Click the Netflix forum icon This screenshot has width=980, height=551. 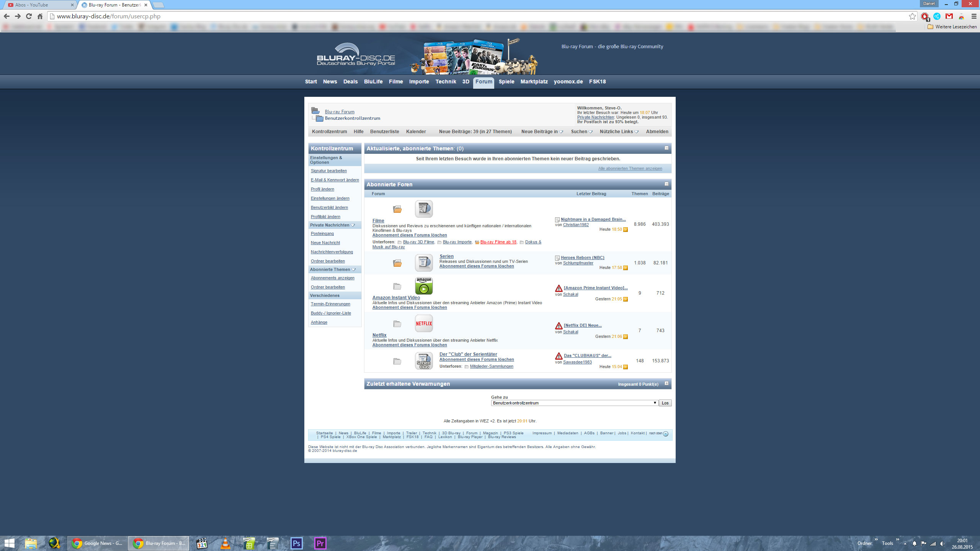coord(424,323)
